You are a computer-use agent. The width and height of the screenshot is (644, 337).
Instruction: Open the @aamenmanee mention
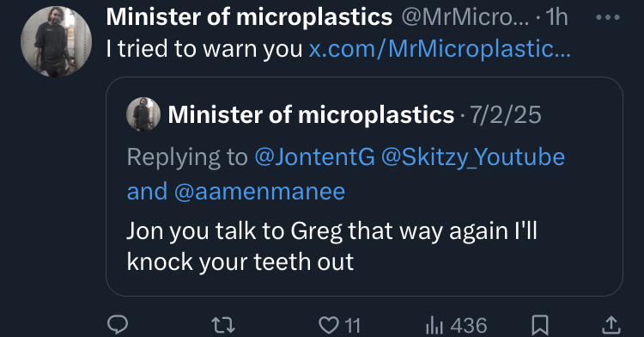point(259,192)
